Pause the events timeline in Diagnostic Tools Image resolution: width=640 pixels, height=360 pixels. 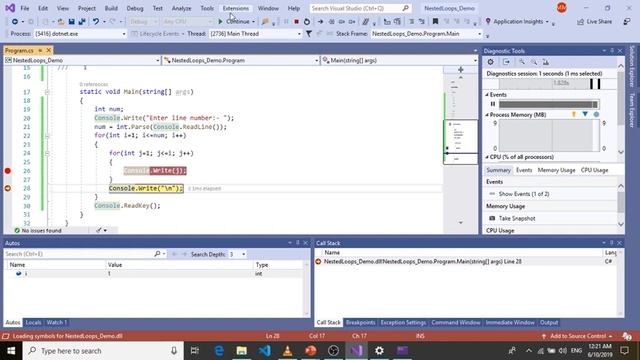tap(493, 104)
